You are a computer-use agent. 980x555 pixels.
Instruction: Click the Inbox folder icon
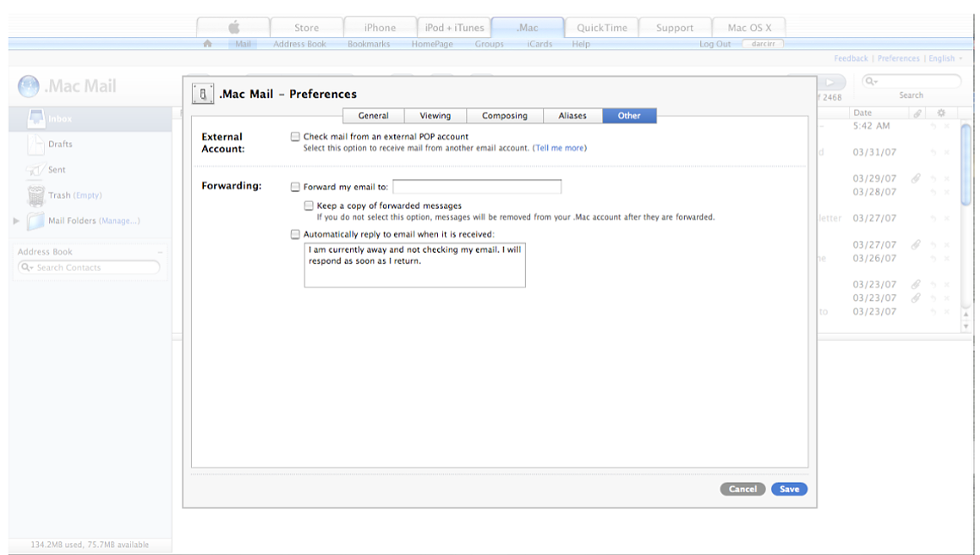tap(36, 118)
